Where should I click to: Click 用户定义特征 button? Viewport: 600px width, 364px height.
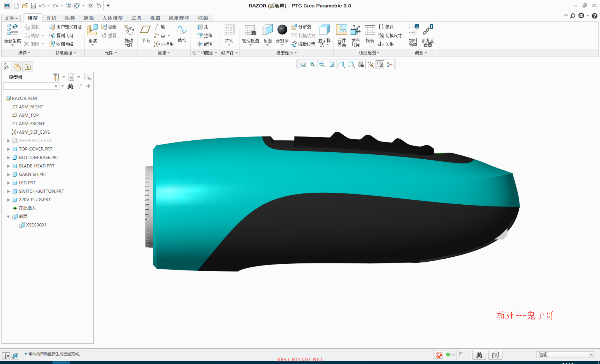[65, 27]
